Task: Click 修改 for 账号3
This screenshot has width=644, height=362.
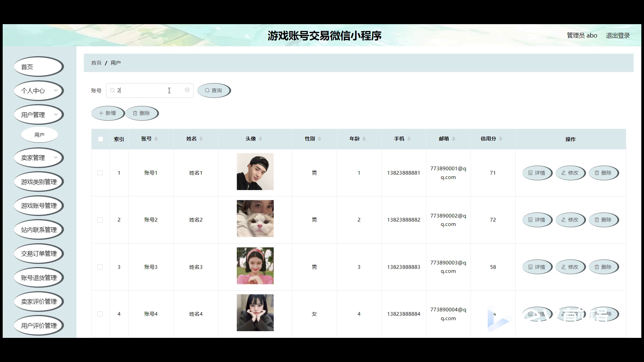Action: tap(571, 267)
